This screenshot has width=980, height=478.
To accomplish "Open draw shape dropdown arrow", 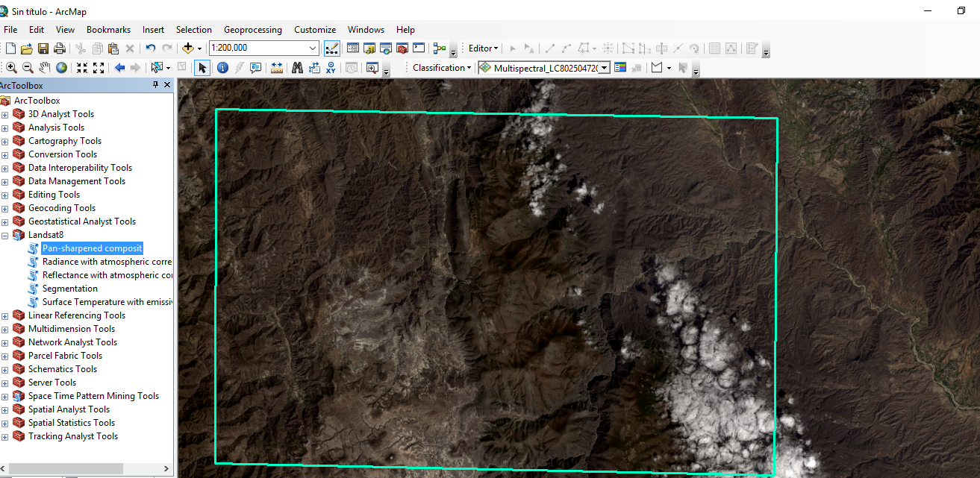I will point(669,68).
